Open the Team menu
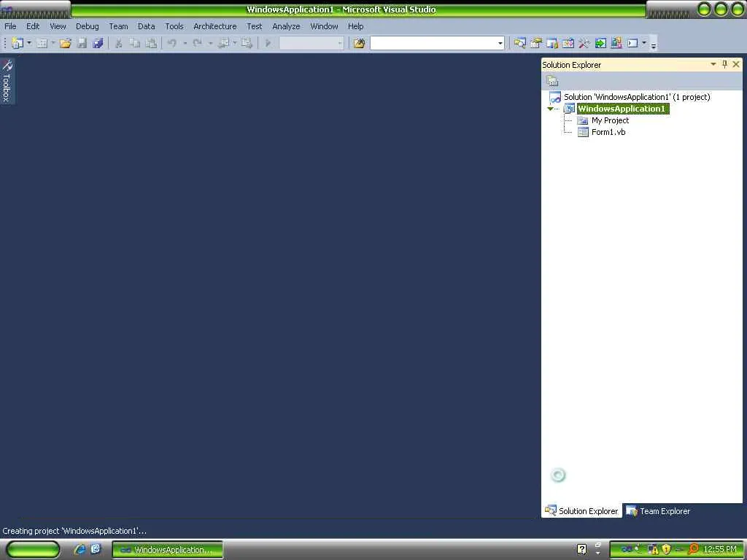 (118, 26)
